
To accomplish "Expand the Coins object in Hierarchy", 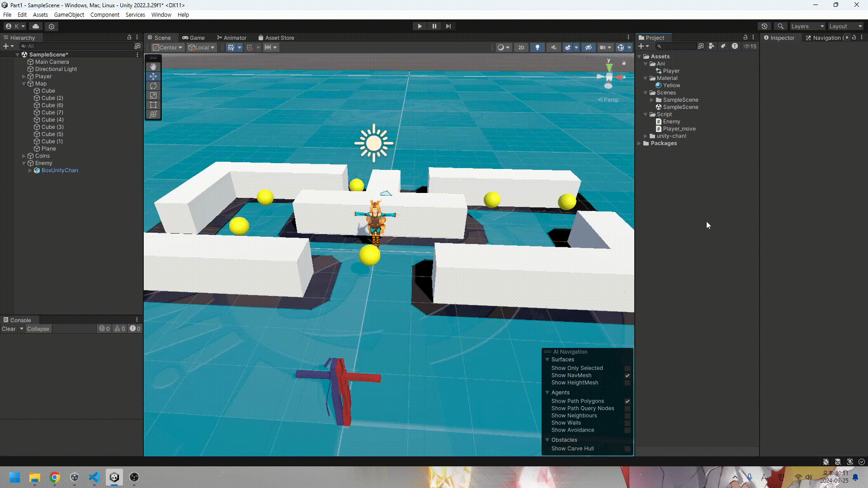I will click(x=24, y=156).
